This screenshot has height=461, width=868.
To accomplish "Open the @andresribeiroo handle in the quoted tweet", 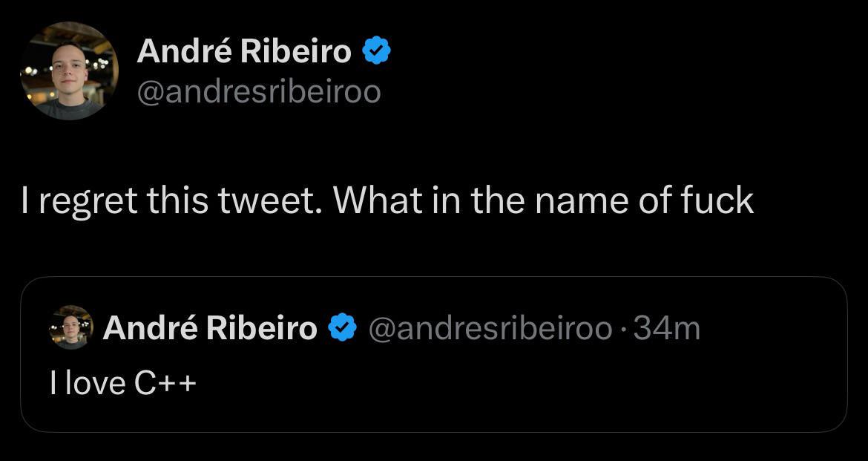I will point(490,328).
